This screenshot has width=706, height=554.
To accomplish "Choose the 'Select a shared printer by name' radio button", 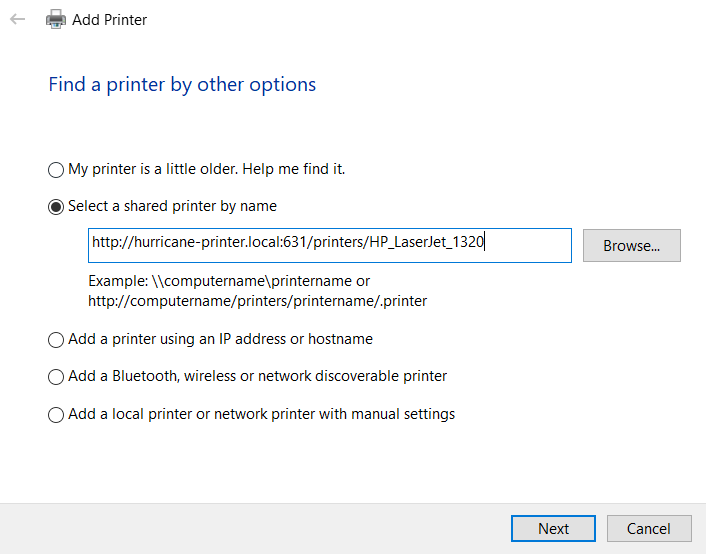I will coord(56,207).
